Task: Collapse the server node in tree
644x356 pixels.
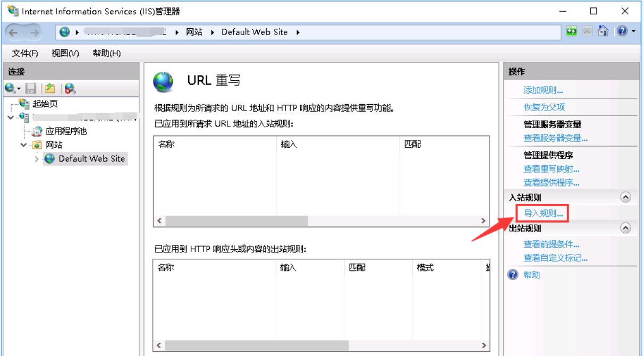Action: click(11, 117)
